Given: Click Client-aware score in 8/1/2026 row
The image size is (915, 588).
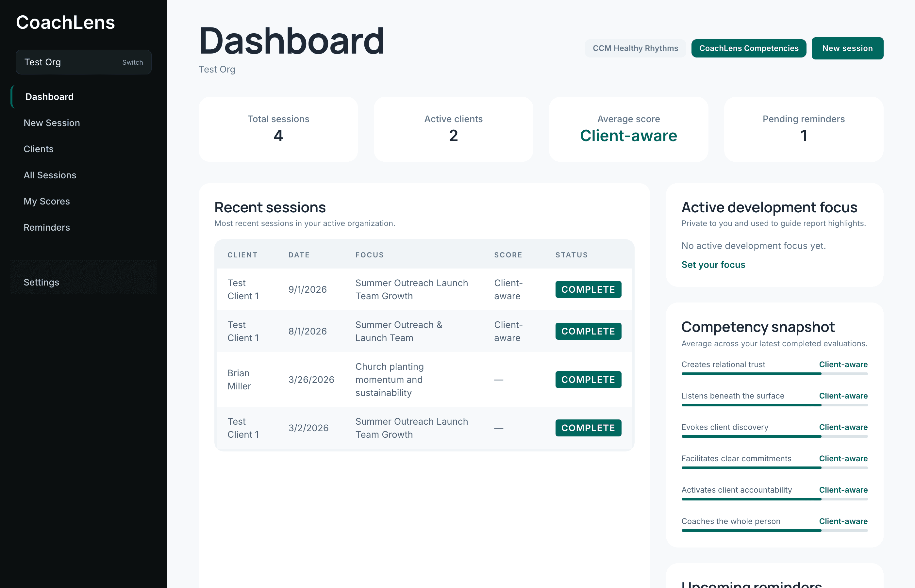Looking at the screenshot, I should pos(508,332).
